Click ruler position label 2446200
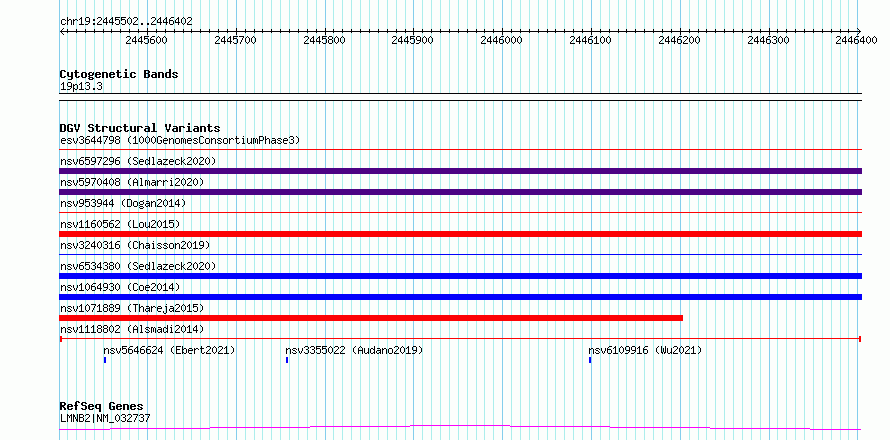The image size is (890, 440). tap(679, 41)
